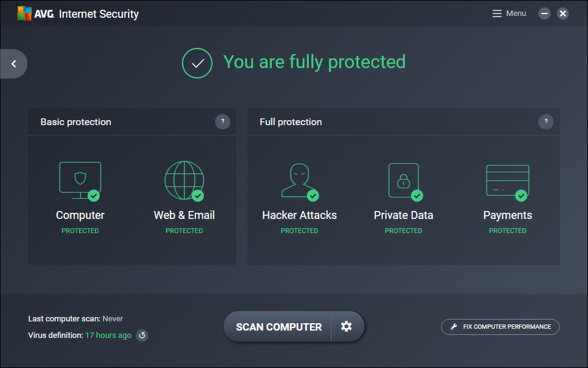The image size is (588, 368).
Task: Click the Fix Computer Performance button
Action: (x=500, y=327)
